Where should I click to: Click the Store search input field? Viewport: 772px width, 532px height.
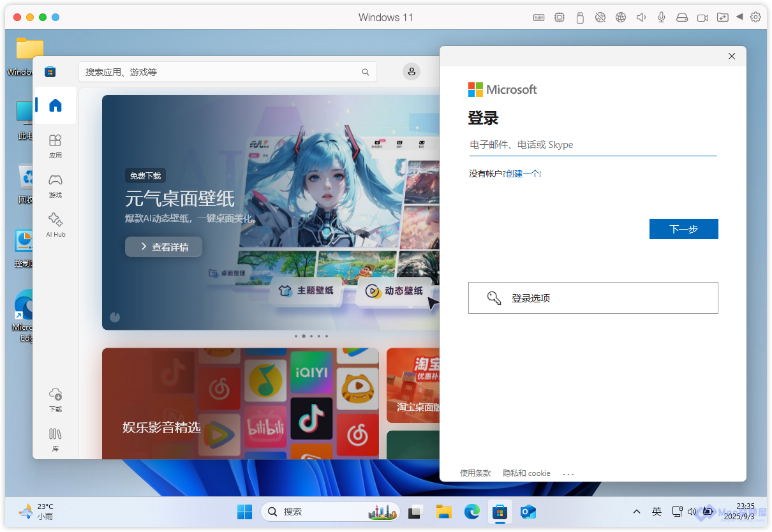(x=227, y=72)
